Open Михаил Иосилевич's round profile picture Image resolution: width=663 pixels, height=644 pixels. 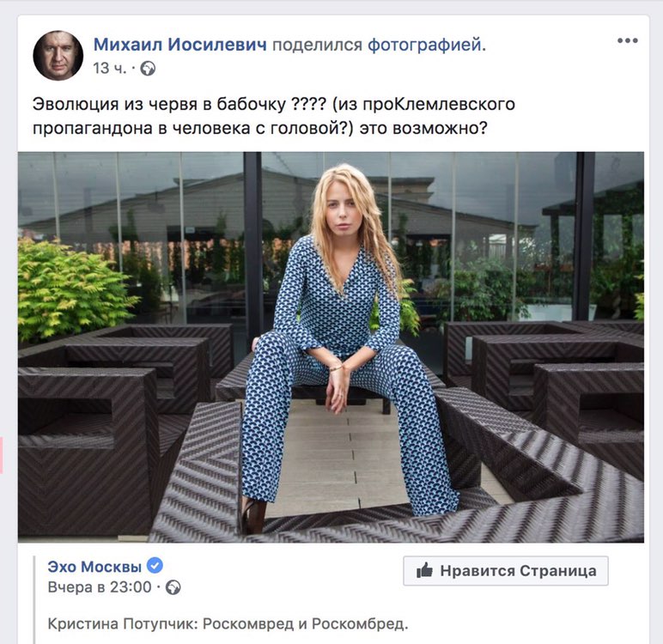pyautogui.click(x=58, y=56)
